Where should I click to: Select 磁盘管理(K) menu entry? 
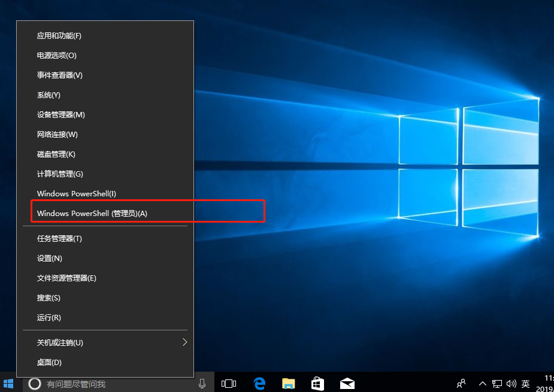pyautogui.click(x=56, y=154)
